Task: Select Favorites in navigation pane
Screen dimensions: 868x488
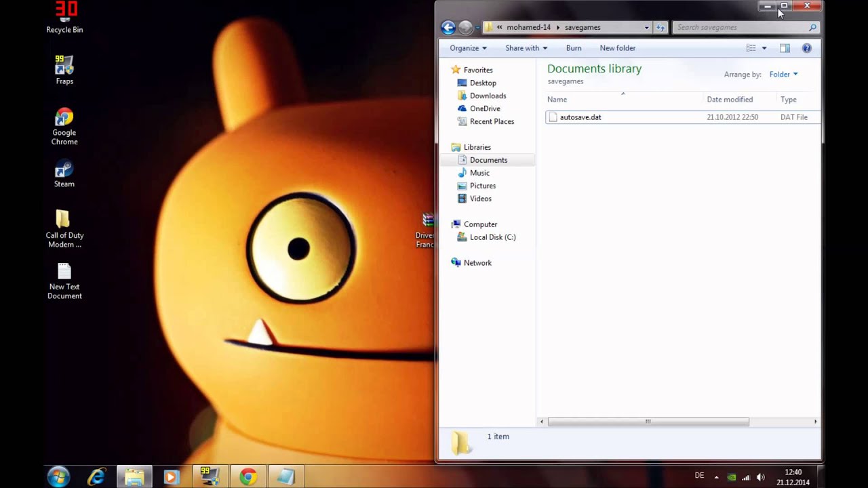Action: (478, 70)
